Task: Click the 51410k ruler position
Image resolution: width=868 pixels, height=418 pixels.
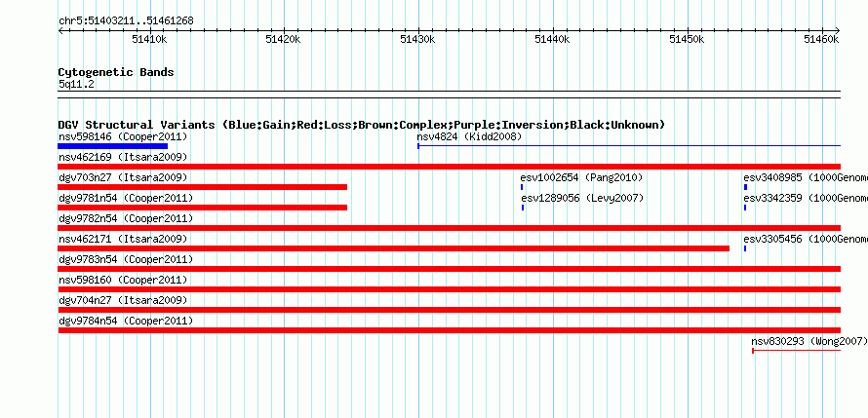Action: tap(150, 39)
